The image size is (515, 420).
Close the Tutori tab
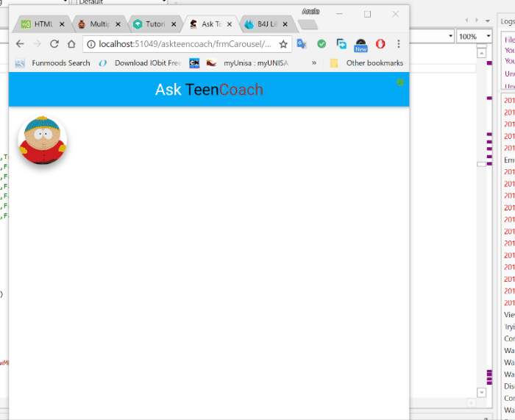pyautogui.click(x=174, y=24)
